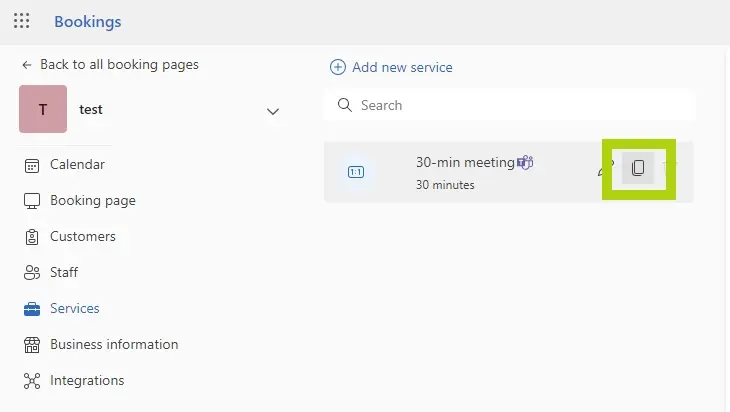Open Calendar in the sidebar
The height and width of the screenshot is (412, 730).
pyautogui.click(x=77, y=164)
